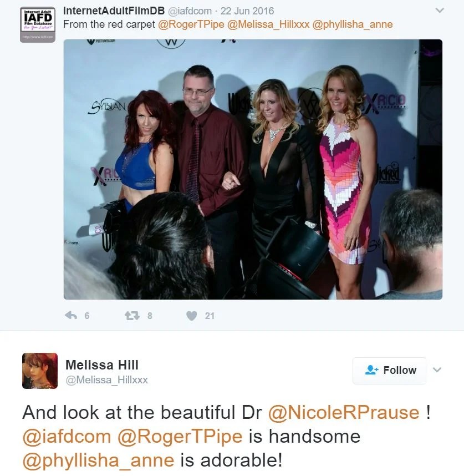Click the @iafdcom mention in Melissa's reply
Viewport: 464px width, 476px height.
pos(67,436)
